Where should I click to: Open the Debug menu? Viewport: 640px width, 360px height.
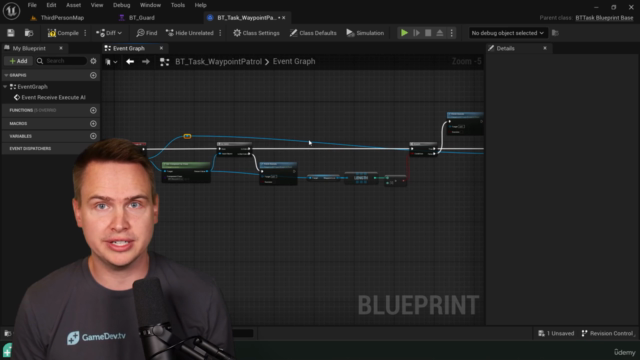point(121,5)
